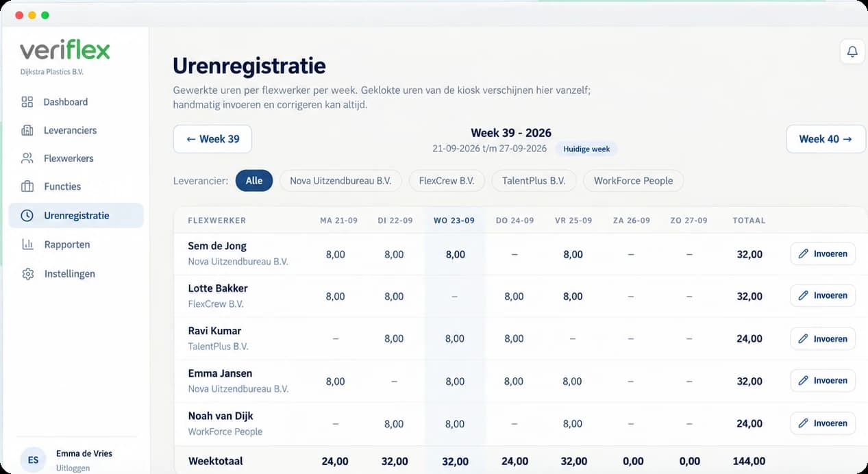Click Invoeren for Noah van Dijk
The width and height of the screenshot is (868, 474).
pyautogui.click(x=823, y=423)
